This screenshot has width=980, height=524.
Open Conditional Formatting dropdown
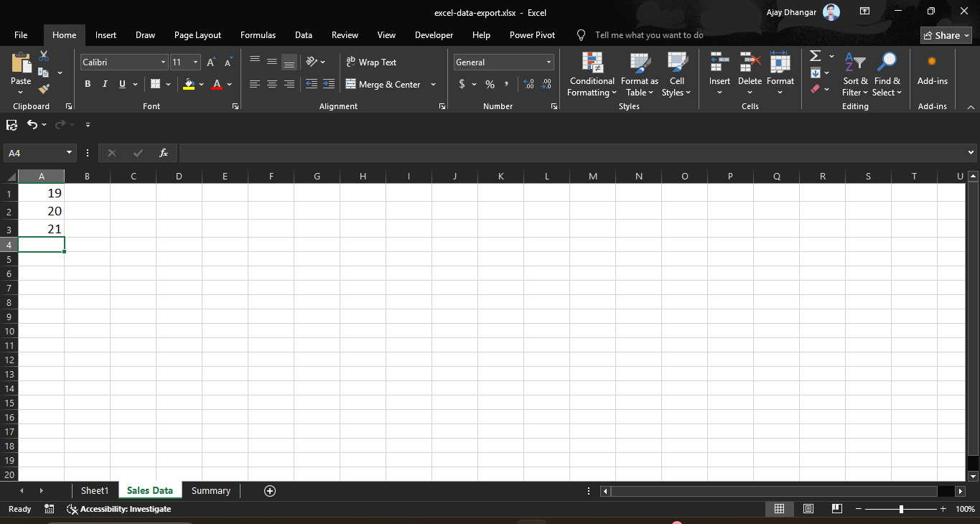592,74
